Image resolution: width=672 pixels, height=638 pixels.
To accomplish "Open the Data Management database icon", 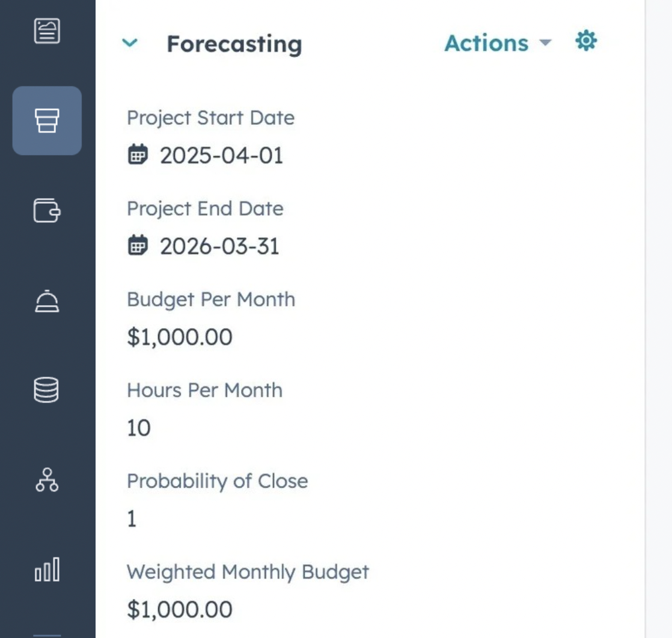I will coord(47,390).
